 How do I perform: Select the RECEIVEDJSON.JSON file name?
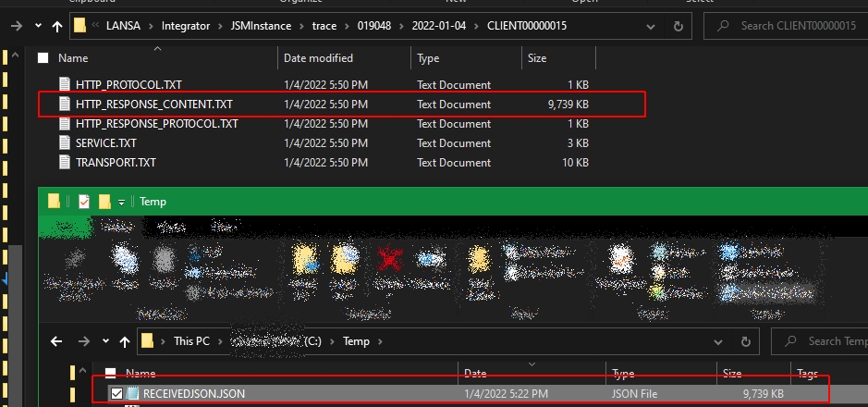[194, 394]
